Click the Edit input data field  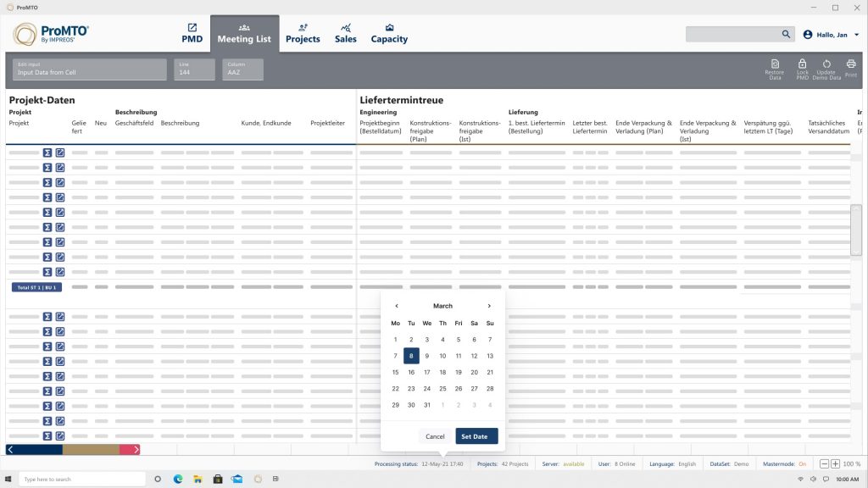click(90, 69)
